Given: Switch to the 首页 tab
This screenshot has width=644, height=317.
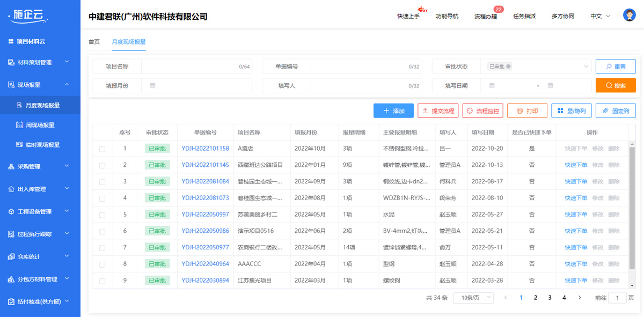Looking at the screenshot, I should (94, 42).
